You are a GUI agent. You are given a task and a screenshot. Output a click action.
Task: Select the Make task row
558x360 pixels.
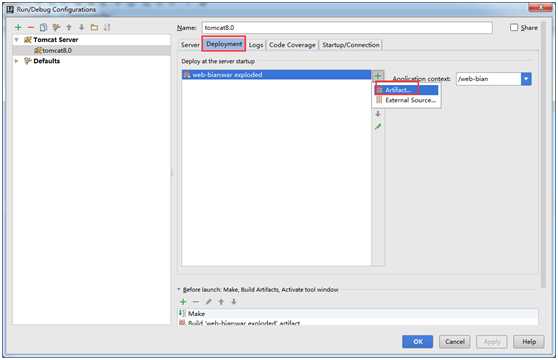coord(358,313)
